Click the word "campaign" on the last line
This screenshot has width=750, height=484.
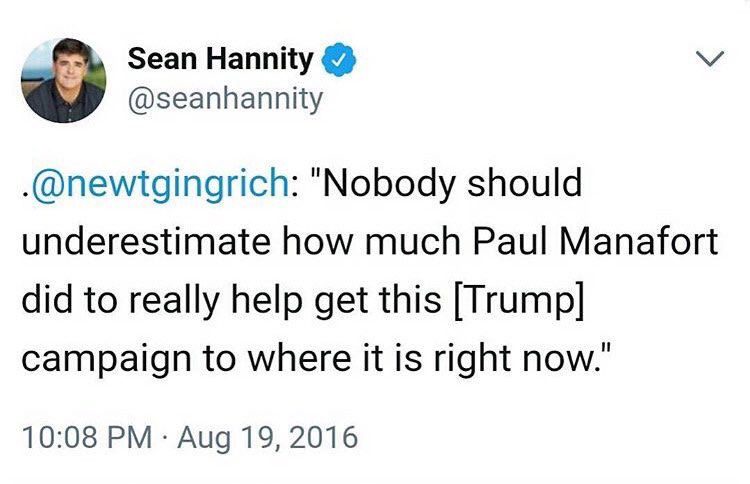(x=106, y=360)
